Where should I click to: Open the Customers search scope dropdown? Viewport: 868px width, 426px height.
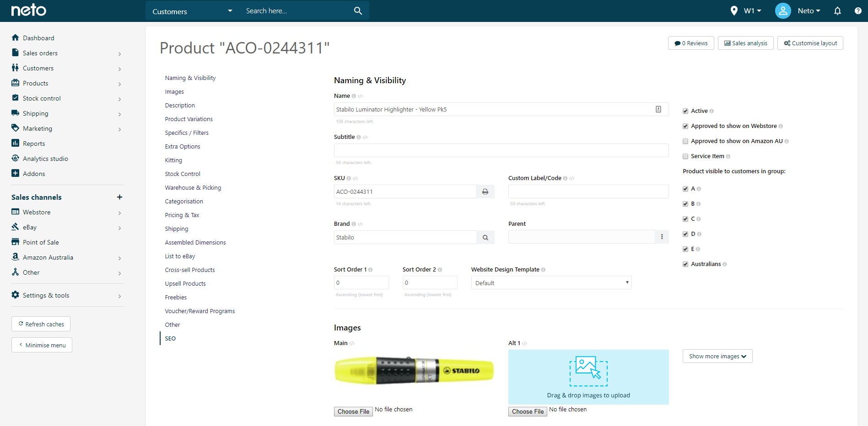click(x=193, y=11)
